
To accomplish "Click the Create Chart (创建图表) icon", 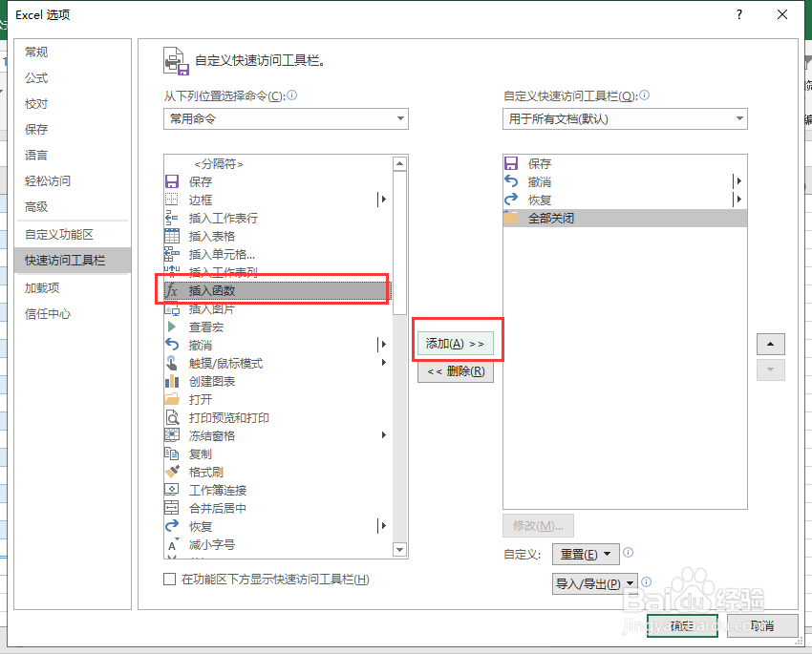I will (172, 381).
